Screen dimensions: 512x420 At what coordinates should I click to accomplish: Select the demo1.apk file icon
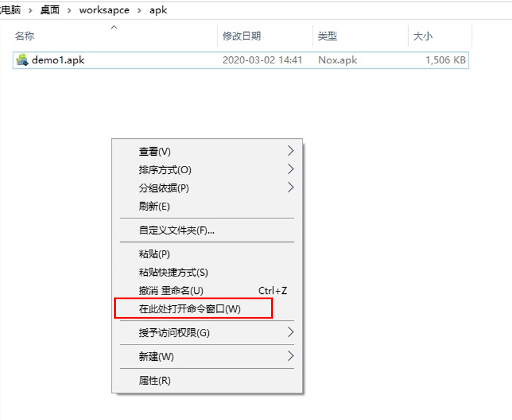(x=22, y=60)
